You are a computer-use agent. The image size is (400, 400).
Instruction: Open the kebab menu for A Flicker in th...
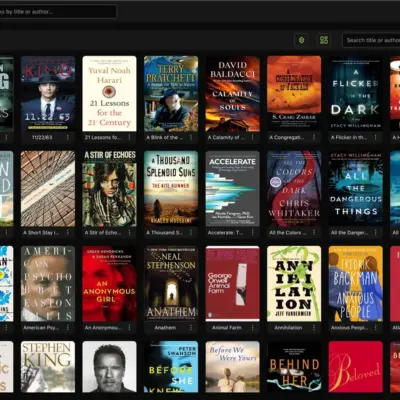click(376, 137)
